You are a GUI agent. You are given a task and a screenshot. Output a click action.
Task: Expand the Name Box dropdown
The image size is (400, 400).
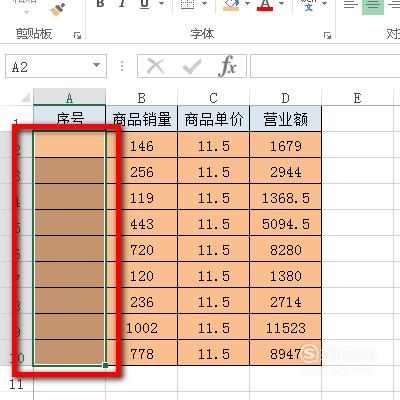click(x=97, y=65)
